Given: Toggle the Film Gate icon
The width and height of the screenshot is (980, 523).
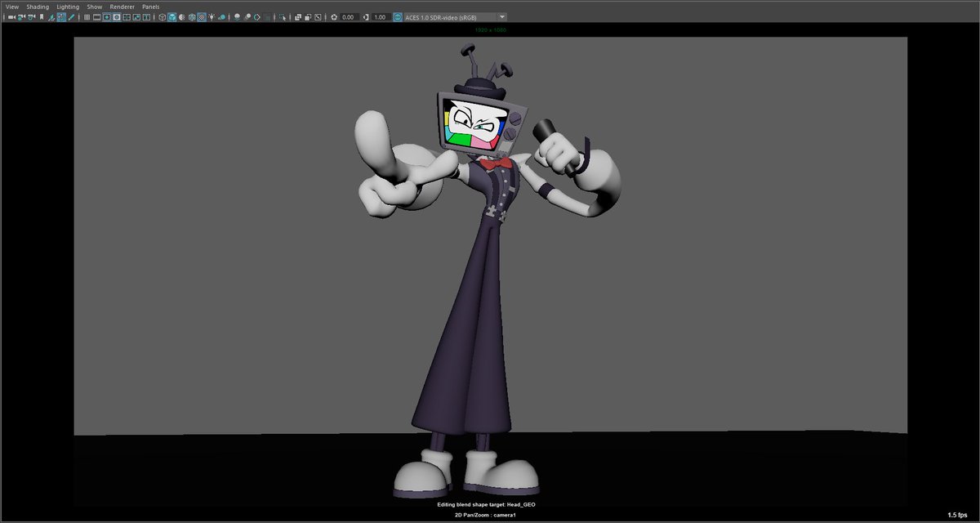Looking at the screenshot, I should click(x=96, y=17).
